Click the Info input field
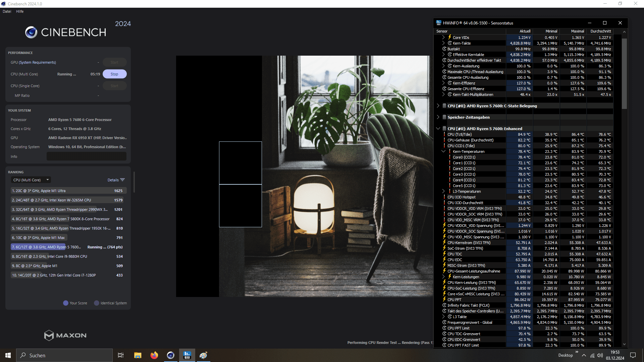Screen dimensions: 644x362 (87, 157)
